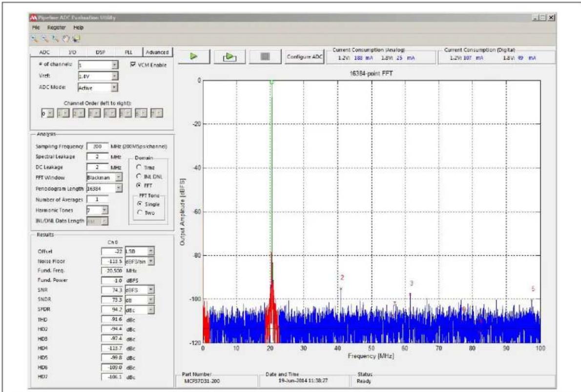
Task: Click the 16384-point FFT plot title
Action: [x=371, y=73]
